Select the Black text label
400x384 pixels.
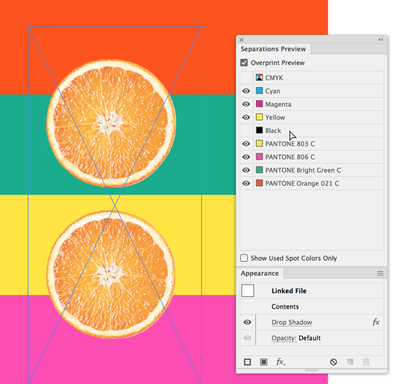point(273,131)
